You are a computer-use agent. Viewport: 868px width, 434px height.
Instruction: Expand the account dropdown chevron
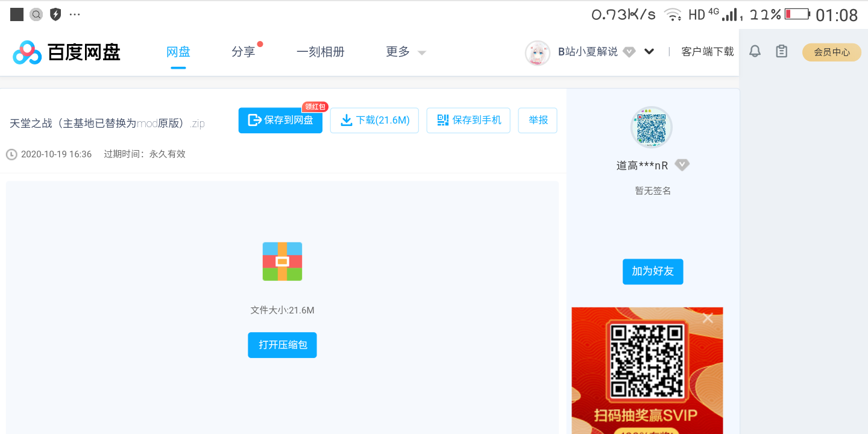649,52
